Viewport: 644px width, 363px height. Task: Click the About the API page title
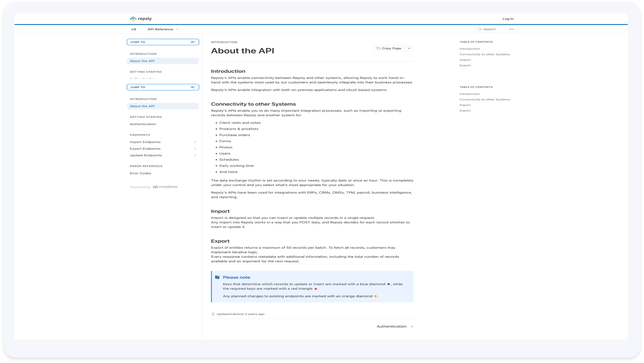click(x=243, y=51)
